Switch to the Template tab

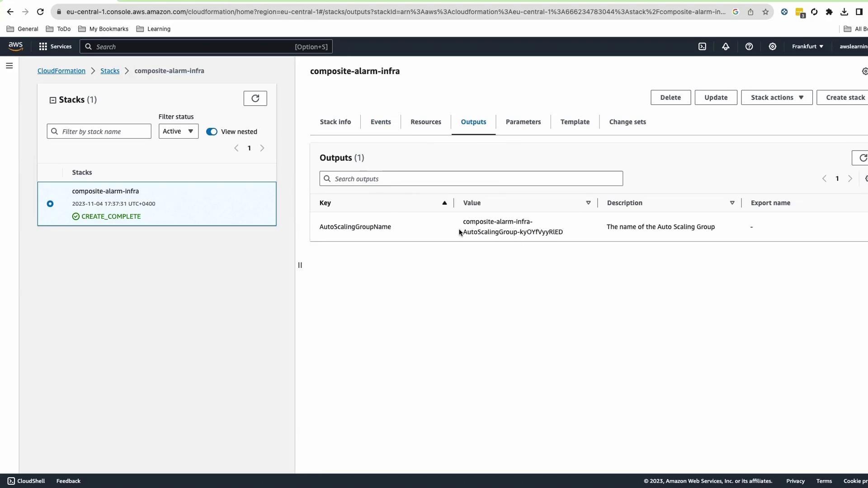(x=575, y=122)
